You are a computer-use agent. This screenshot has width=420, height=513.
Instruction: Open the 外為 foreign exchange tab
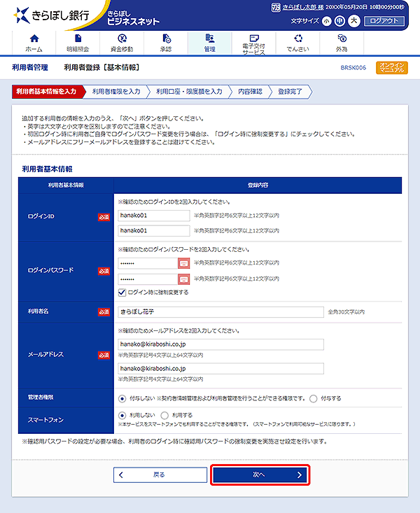pyautogui.click(x=342, y=42)
